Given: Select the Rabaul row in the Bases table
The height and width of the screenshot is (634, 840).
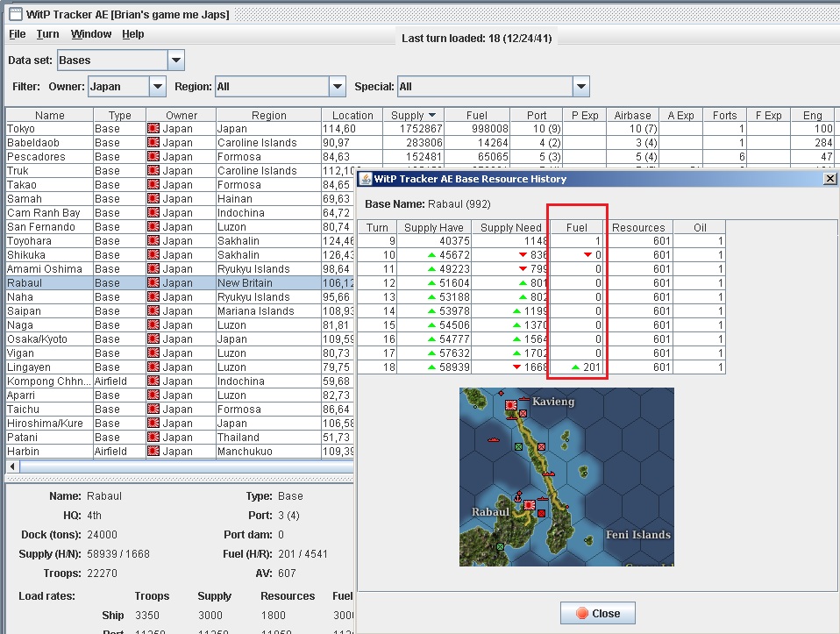Looking at the screenshot, I should (x=180, y=283).
